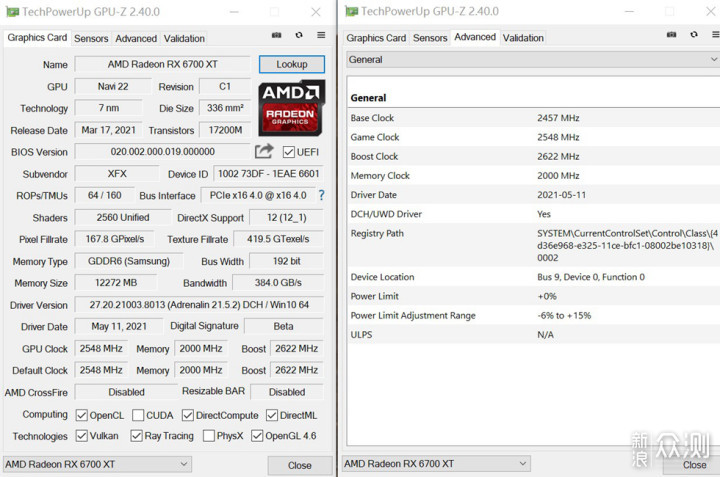Open Sensors tab in right window
The height and width of the screenshot is (477, 720).
point(430,38)
